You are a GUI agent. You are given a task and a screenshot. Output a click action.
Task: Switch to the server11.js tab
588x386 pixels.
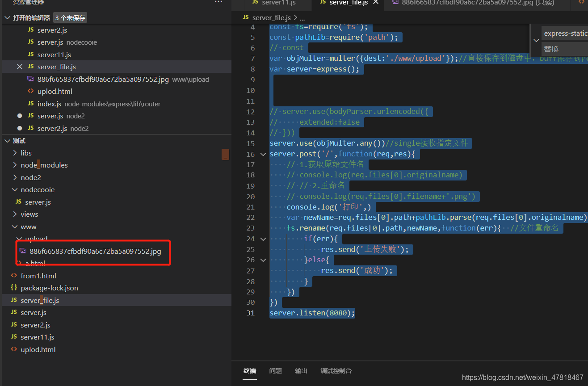(278, 3)
